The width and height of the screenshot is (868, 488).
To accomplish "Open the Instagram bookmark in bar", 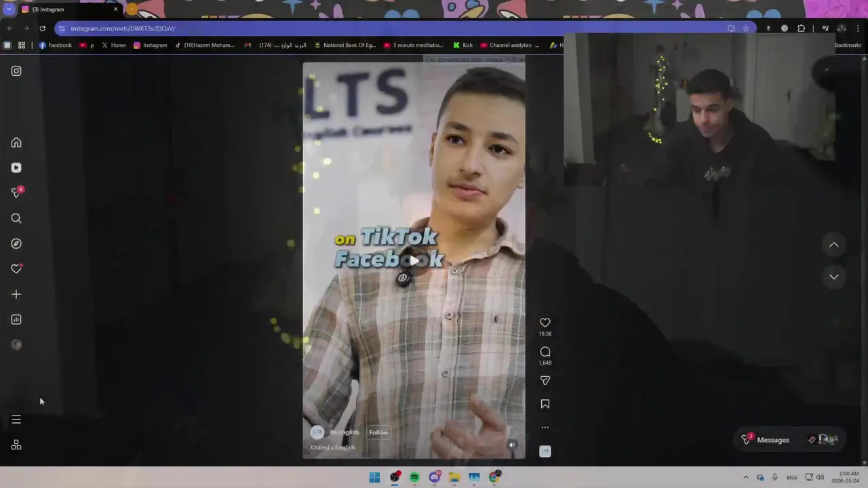I will pos(150,45).
